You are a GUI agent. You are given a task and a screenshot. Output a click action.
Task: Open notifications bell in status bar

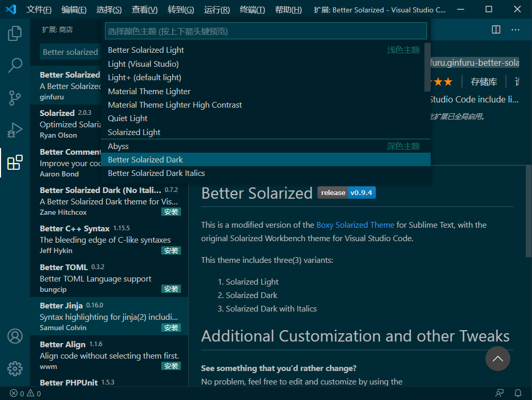click(518, 393)
